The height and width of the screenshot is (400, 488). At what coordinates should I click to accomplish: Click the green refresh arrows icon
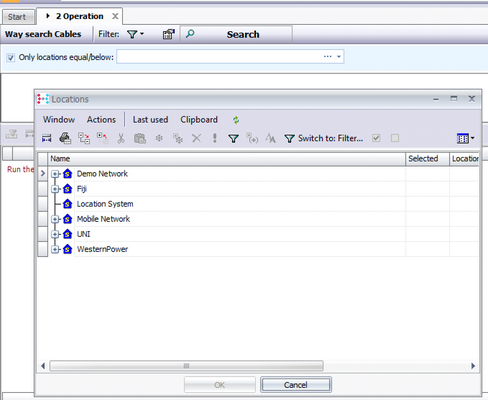[x=236, y=120]
